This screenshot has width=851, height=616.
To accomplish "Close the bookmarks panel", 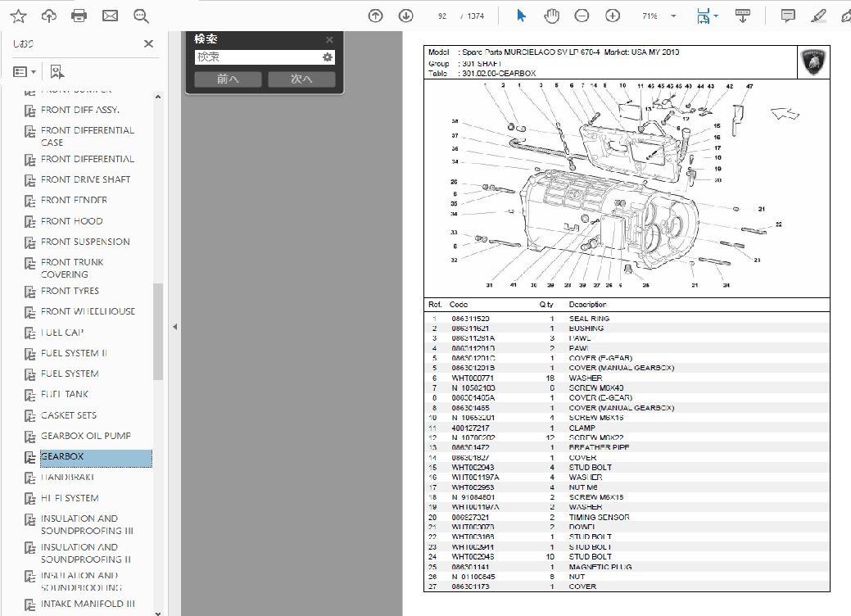I will 149,43.
